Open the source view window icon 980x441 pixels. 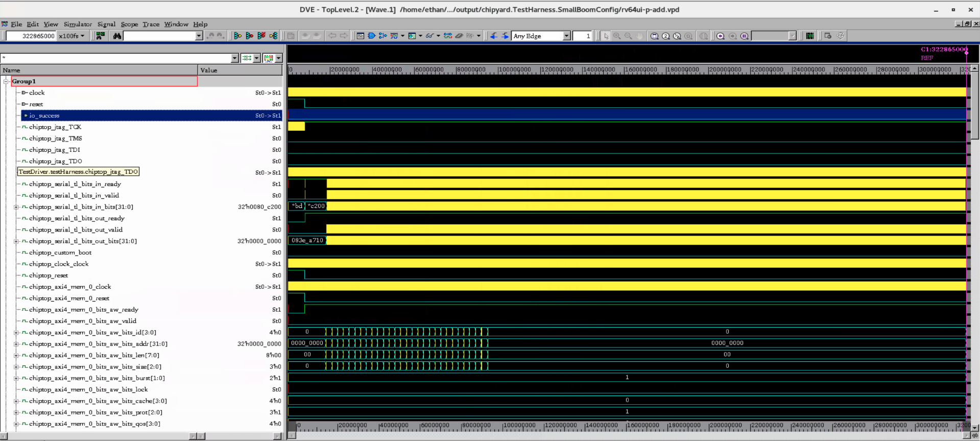click(361, 36)
